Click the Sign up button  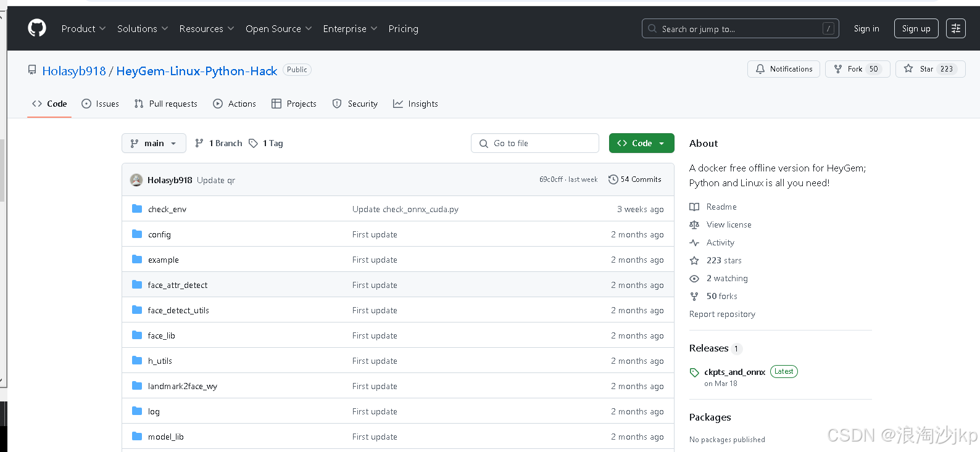point(916,28)
